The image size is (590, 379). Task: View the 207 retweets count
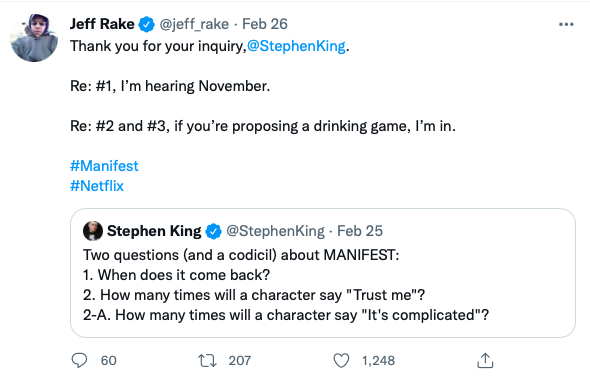click(x=240, y=361)
